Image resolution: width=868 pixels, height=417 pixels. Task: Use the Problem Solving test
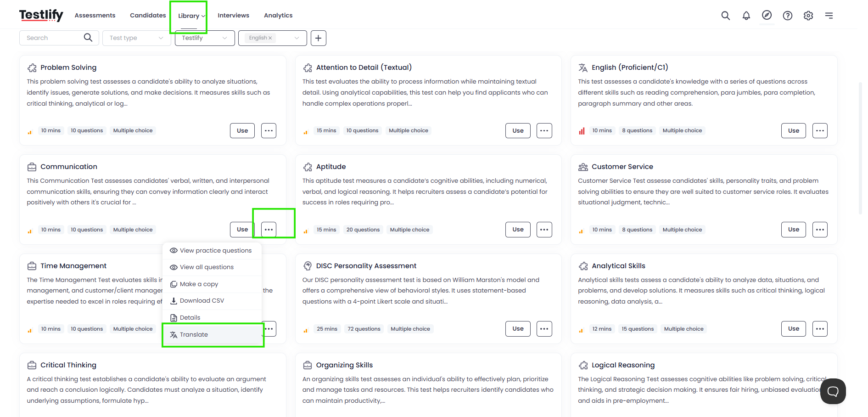coord(242,130)
